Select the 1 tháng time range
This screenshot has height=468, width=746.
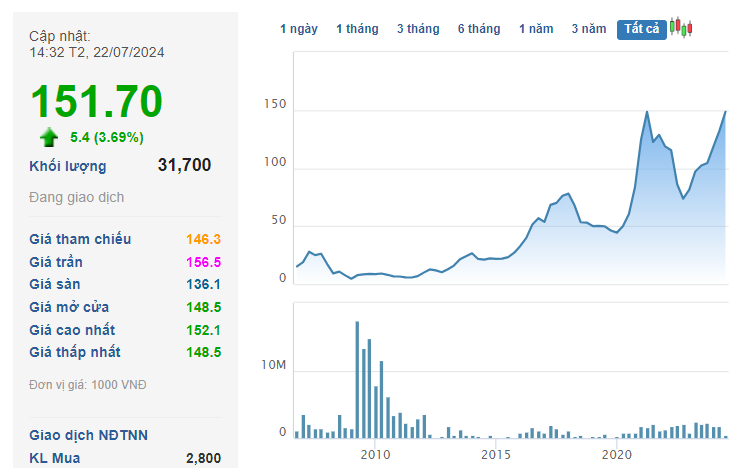pos(357,29)
